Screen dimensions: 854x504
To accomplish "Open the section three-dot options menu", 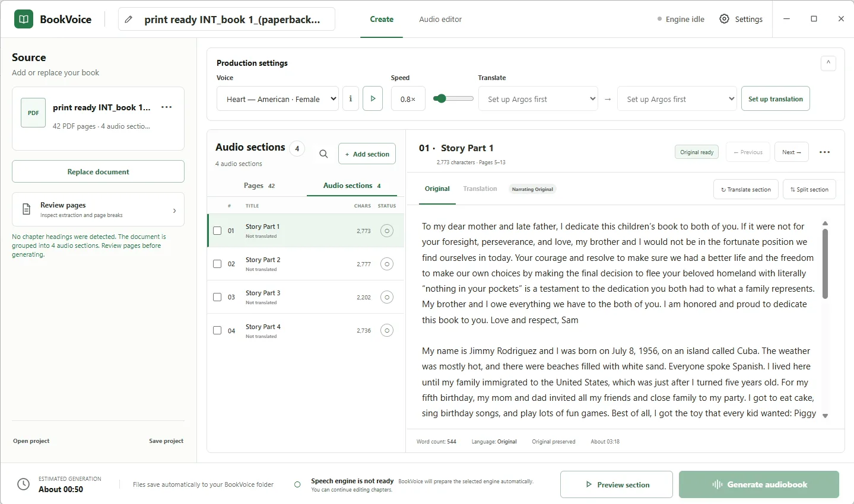I will pos(824,152).
